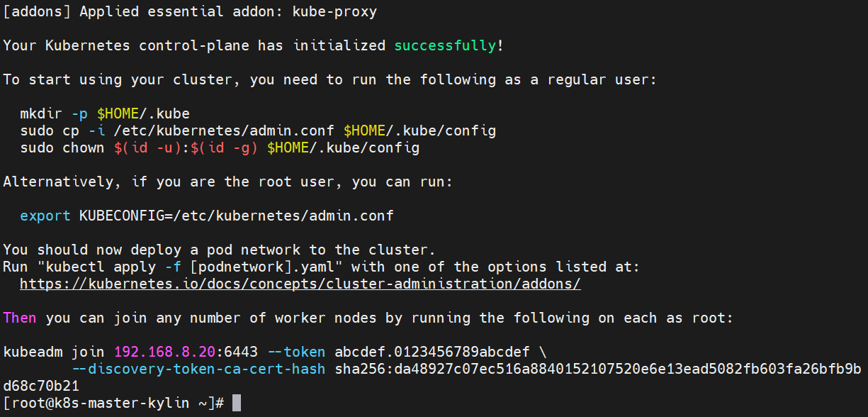This screenshot has height=417, width=868.
Task: Open the kubernetes.io addons documentation link
Action: pos(300,284)
